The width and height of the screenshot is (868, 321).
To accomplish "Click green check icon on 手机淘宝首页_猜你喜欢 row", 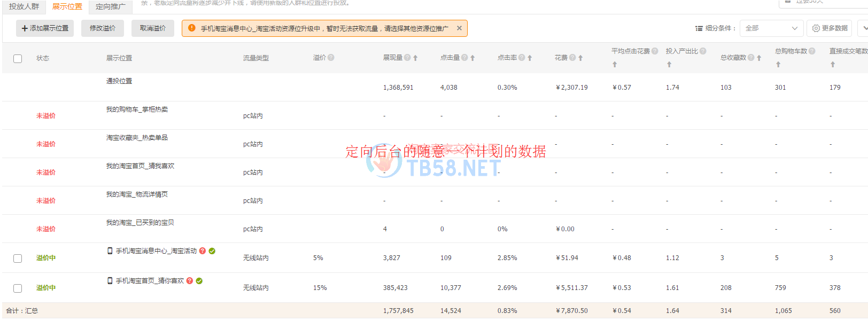I will [199, 281].
